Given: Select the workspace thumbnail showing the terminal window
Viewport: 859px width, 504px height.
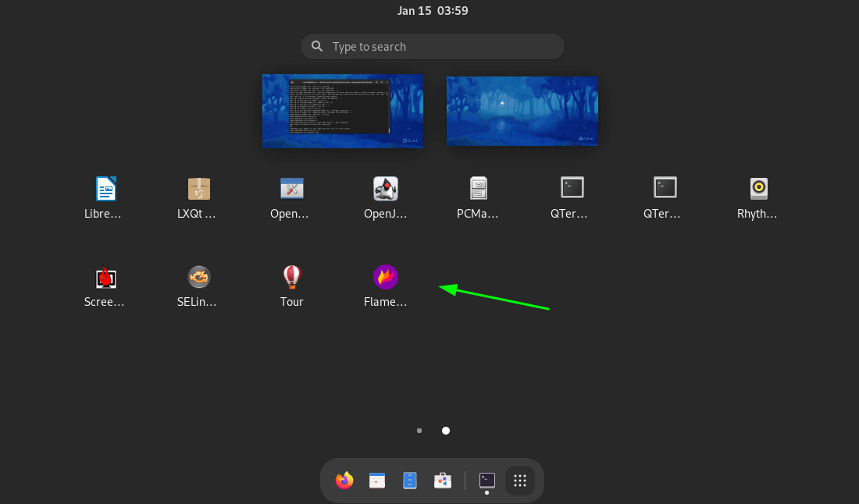Looking at the screenshot, I should [342, 111].
